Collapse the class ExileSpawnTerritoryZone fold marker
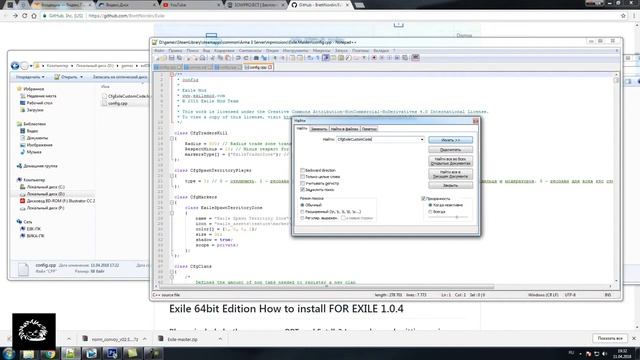Viewport: 640px width, 360px height. 172,213
